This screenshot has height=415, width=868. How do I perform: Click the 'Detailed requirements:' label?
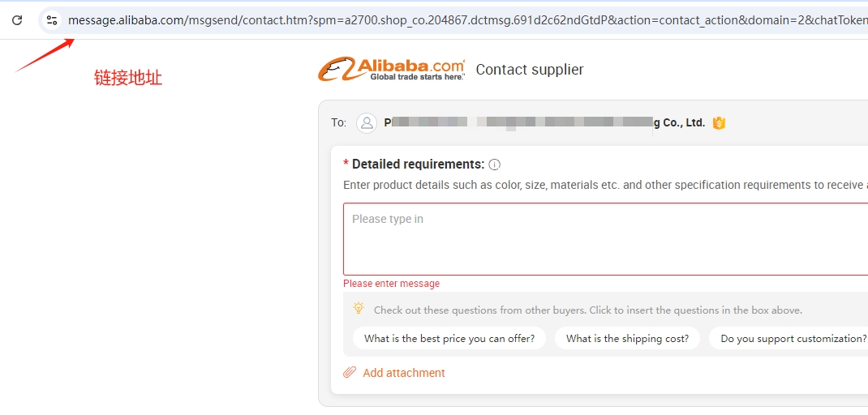(418, 165)
